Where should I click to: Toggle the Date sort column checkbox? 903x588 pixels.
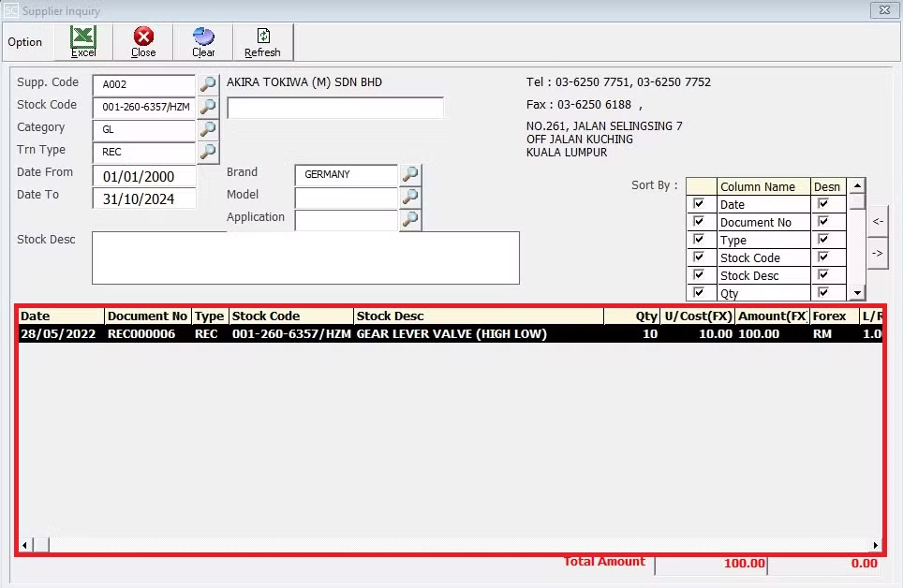tap(699, 204)
